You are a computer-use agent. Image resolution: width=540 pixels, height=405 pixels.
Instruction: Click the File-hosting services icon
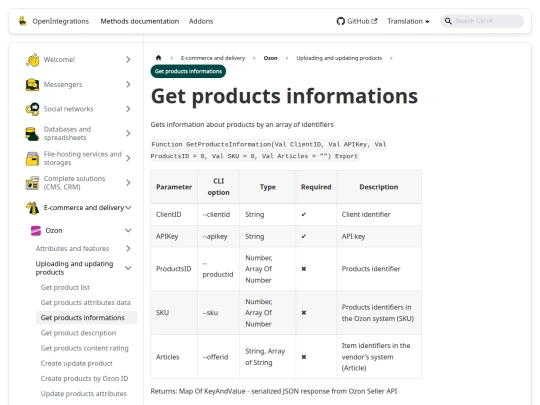pyautogui.click(x=33, y=158)
